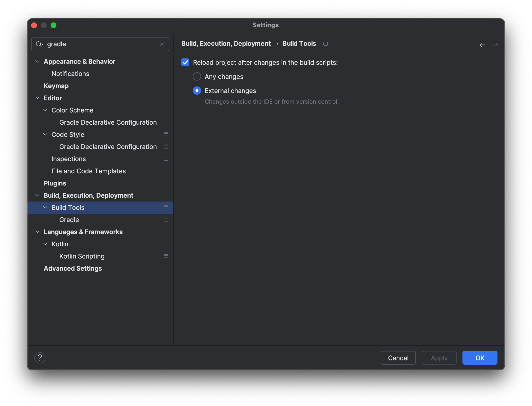The width and height of the screenshot is (532, 406).
Task: Uncheck reload project after build script changes
Action: tap(185, 62)
